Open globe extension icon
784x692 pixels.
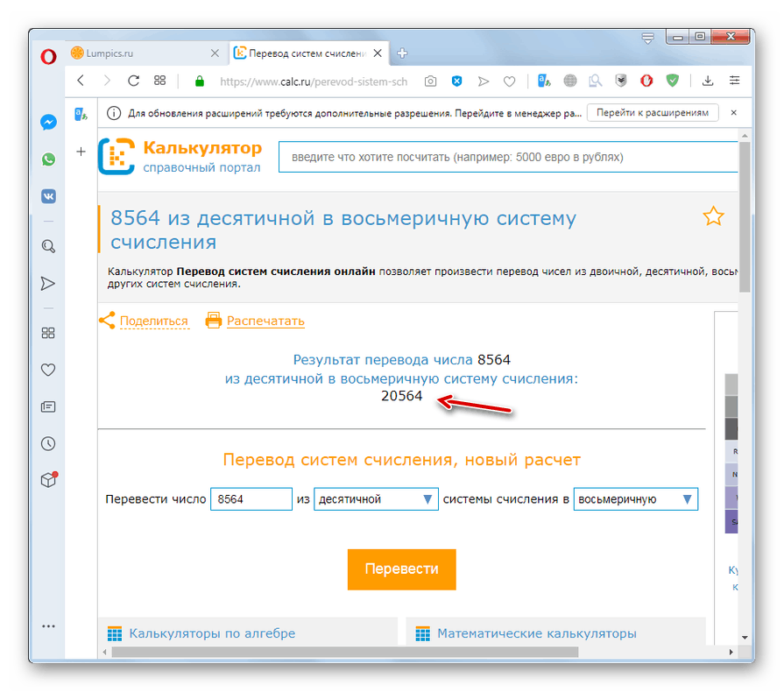click(570, 81)
